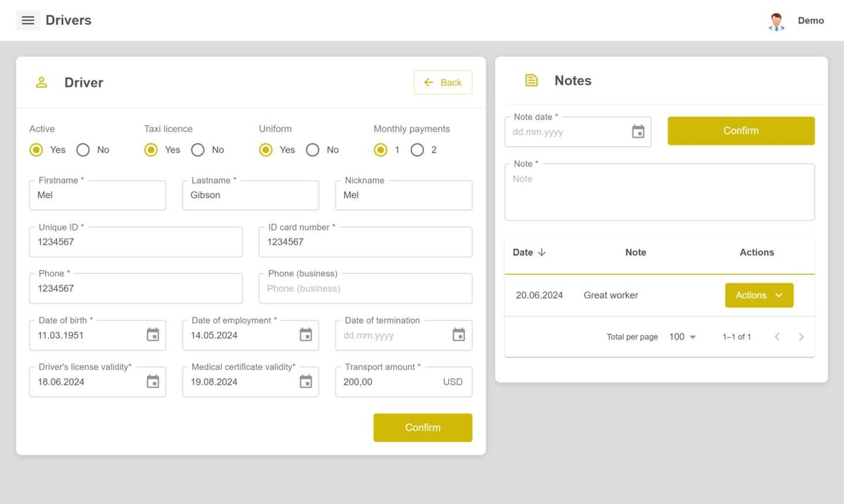
Task: Confirm the driver details form
Action: click(422, 427)
